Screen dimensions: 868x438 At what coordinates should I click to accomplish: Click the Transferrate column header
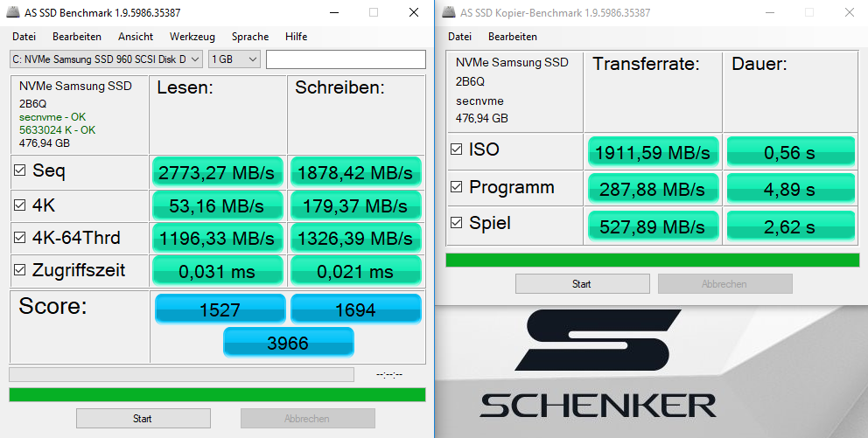point(646,64)
